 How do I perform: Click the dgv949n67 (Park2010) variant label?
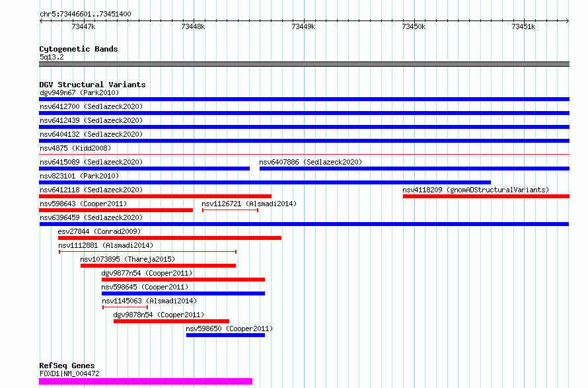click(79, 93)
